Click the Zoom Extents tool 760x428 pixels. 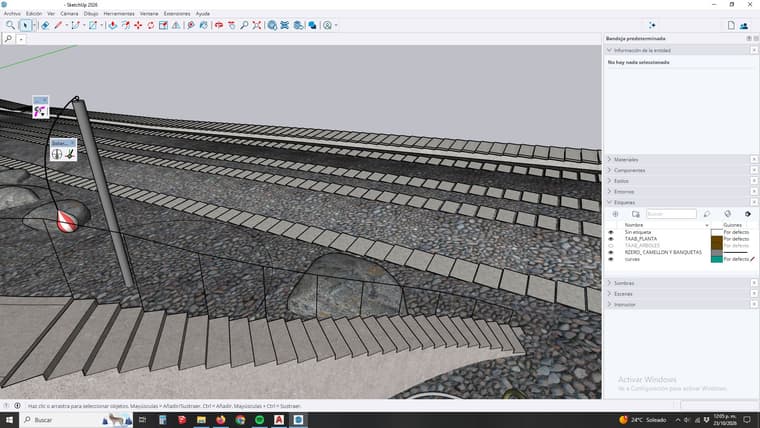point(257,25)
